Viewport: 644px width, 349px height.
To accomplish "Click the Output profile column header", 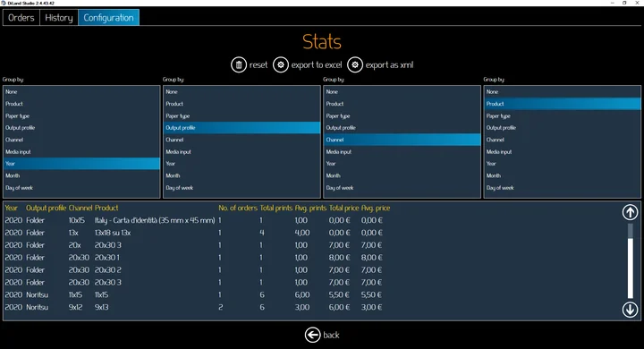I will coord(46,208).
